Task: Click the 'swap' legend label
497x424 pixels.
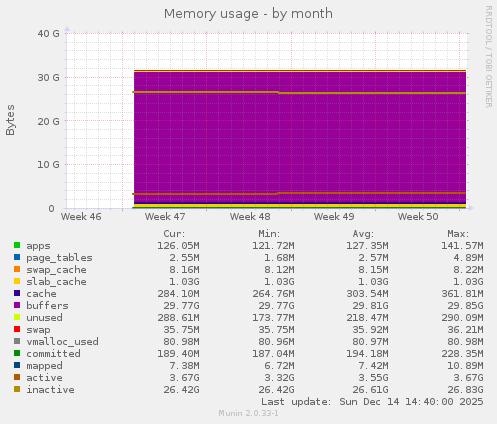Action: [x=38, y=330]
